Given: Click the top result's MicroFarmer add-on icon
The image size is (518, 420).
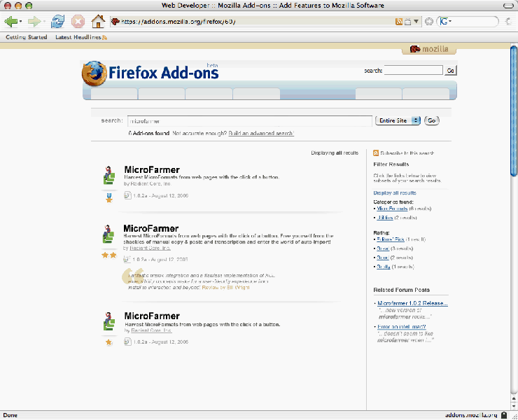Looking at the screenshot, I should click(x=108, y=176).
